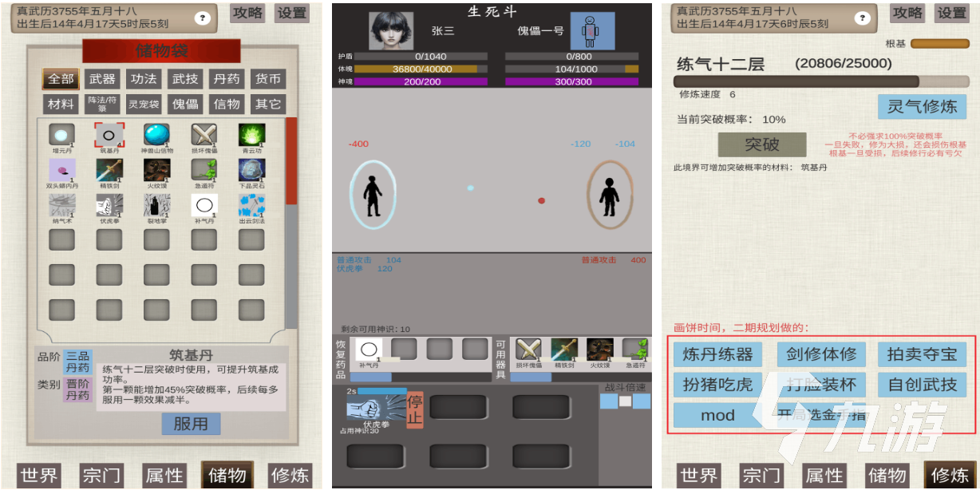Use the 补气丹 recovery slot in battle
Screen dimensions: 980x490
click(x=368, y=350)
